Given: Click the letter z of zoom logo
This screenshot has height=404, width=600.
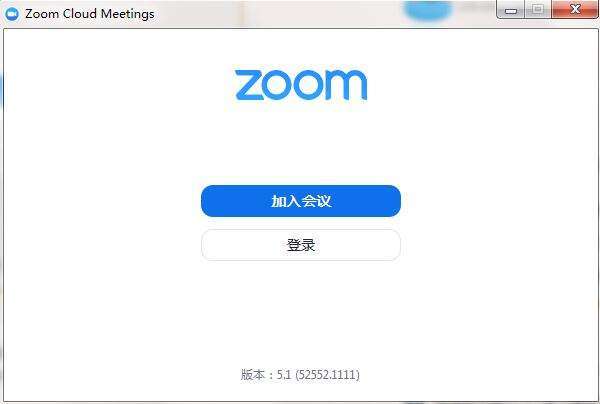Looking at the screenshot, I should pos(249,85).
